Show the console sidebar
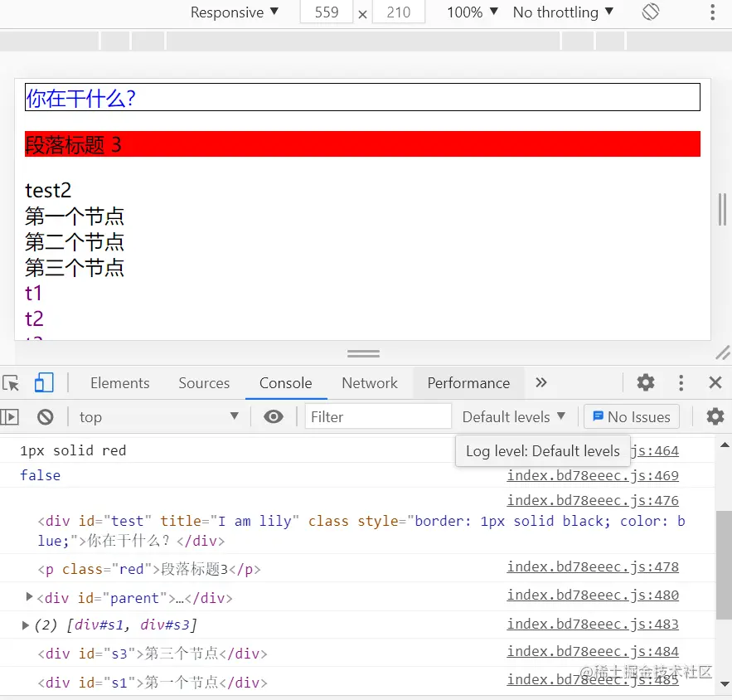 point(10,416)
